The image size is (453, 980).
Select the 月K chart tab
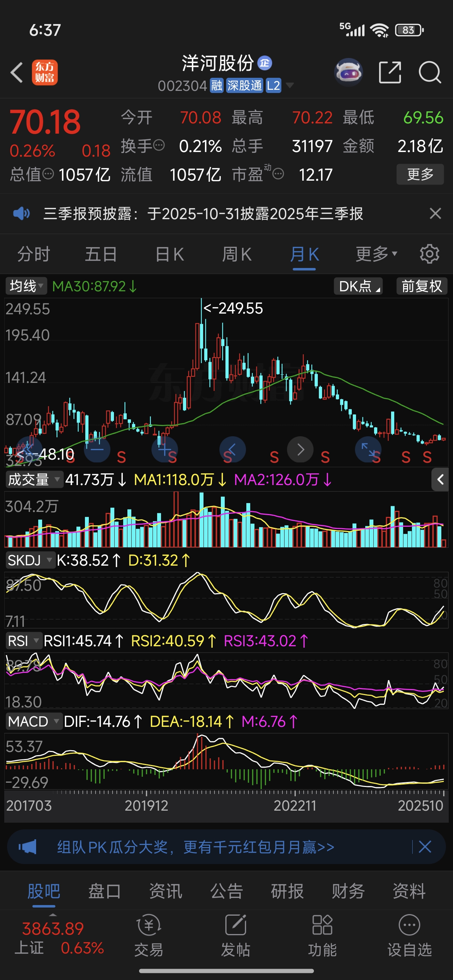(304, 254)
